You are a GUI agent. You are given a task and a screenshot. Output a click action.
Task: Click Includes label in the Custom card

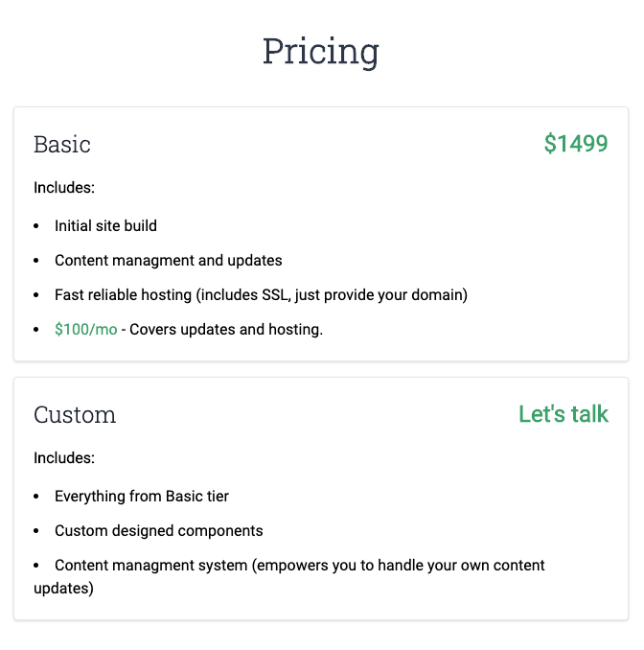pos(64,458)
